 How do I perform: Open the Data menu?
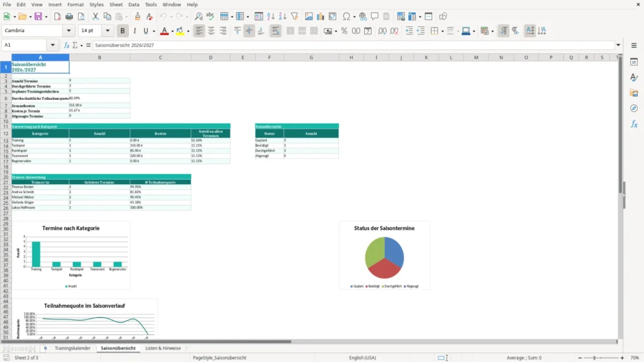[x=133, y=4]
